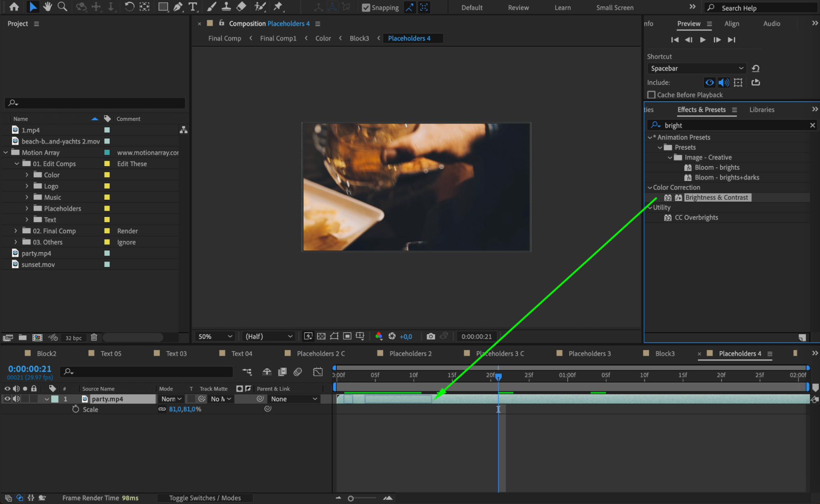Image resolution: width=820 pixels, height=504 pixels.
Task: Hide the party.mp4 layer video
Action: coord(7,399)
